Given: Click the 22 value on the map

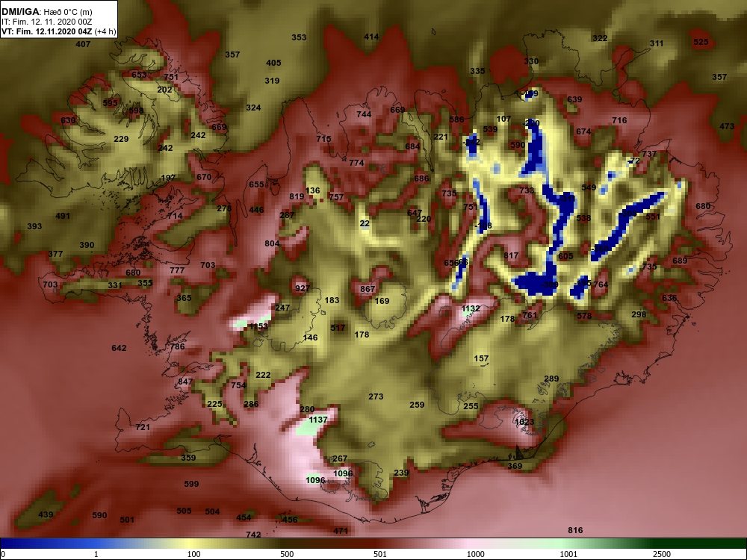Looking at the screenshot, I should [365, 223].
